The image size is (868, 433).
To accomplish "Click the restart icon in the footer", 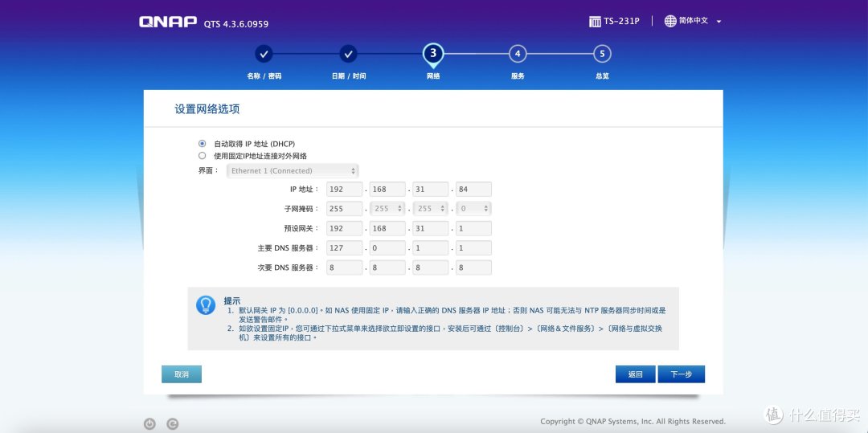I will tap(173, 424).
